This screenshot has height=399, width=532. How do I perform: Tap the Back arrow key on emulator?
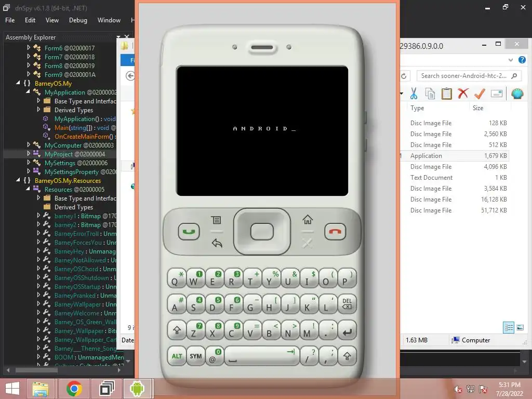click(217, 243)
